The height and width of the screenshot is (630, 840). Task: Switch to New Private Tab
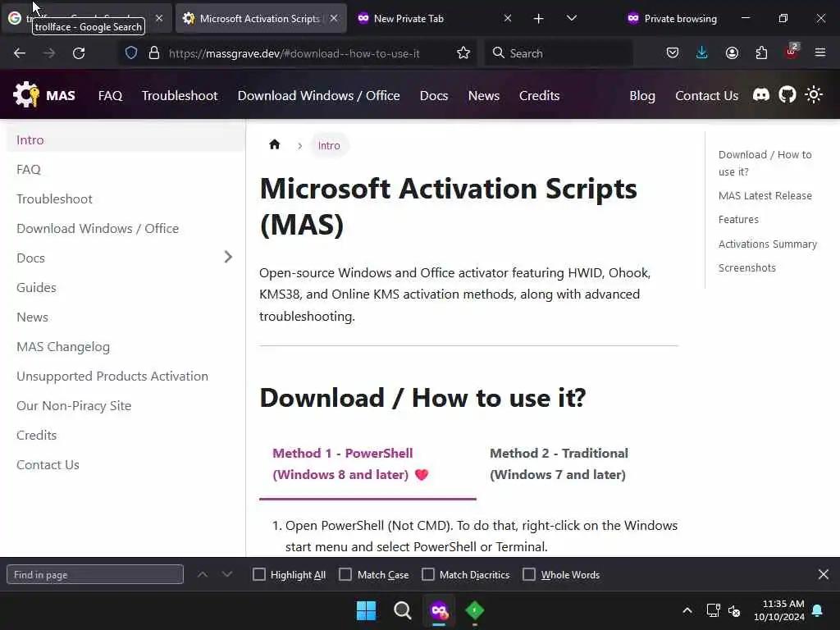point(433,19)
